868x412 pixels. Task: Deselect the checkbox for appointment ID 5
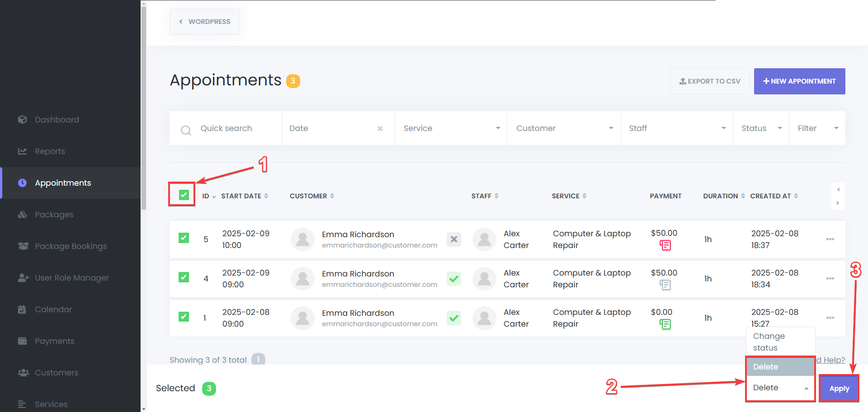pyautogui.click(x=184, y=238)
